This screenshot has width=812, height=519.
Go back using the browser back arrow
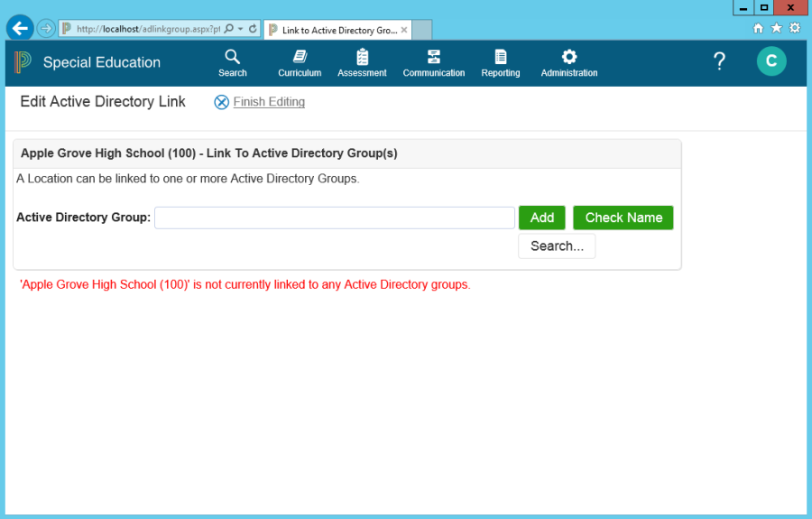pyautogui.click(x=20, y=28)
